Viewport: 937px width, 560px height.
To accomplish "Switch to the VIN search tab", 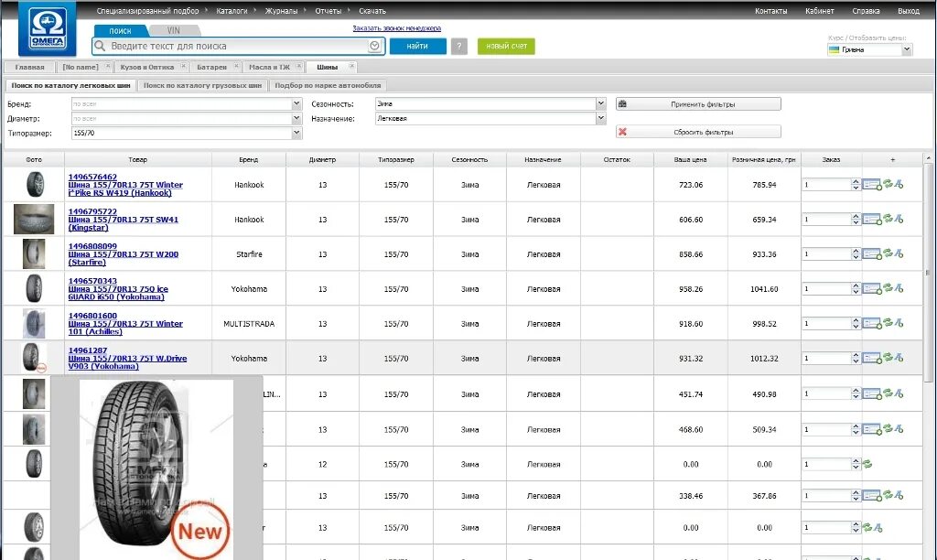I will pos(173,30).
